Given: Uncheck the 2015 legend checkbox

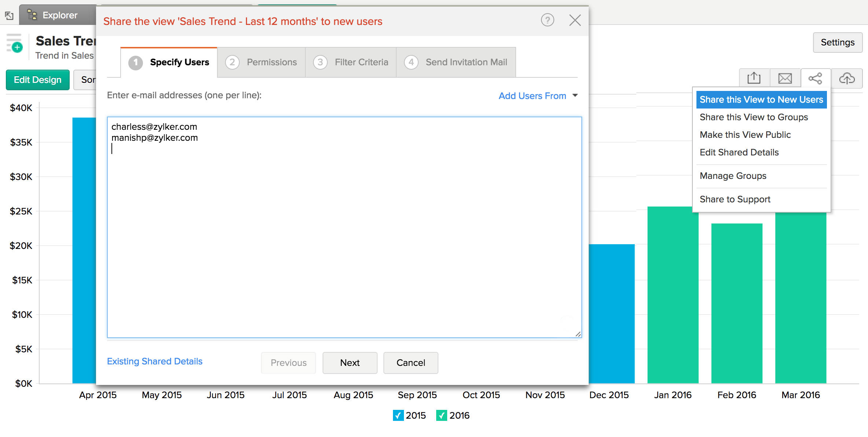Looking at the screenshot, I should click(398, 415).
